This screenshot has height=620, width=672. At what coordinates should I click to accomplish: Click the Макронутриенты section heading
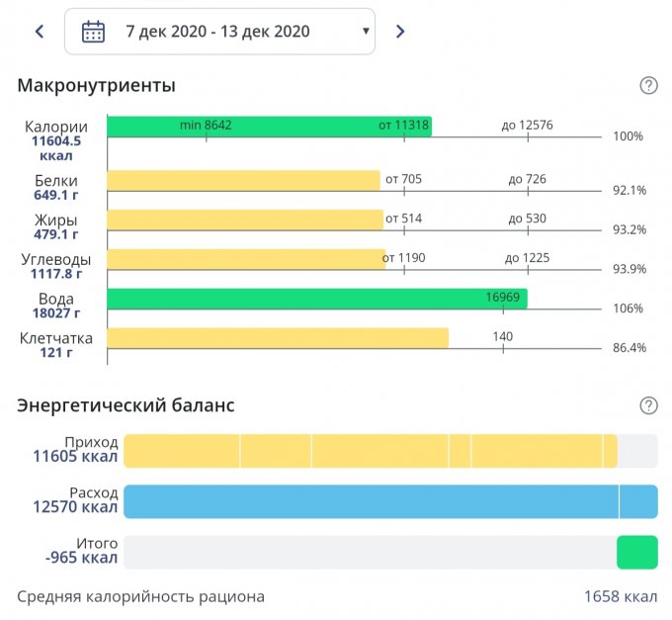(97, 86)
